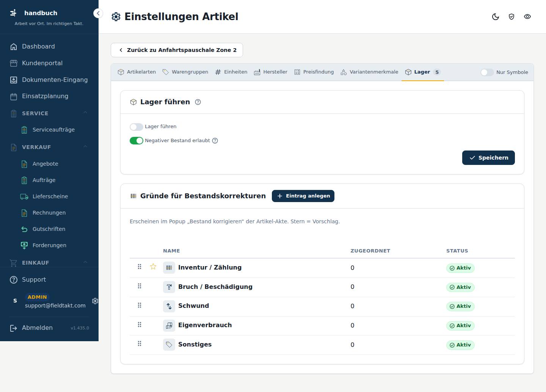This screenshot has height=392, width=546.
Task: Click the Schwund arrows icon
Action: coord(169,306)
